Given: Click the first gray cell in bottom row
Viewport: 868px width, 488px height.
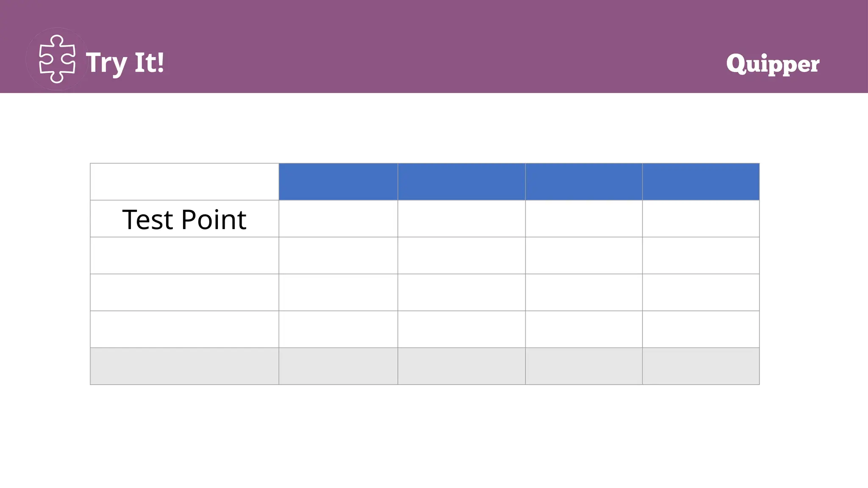Looking at the screenshot, I should tap(184, 366).
